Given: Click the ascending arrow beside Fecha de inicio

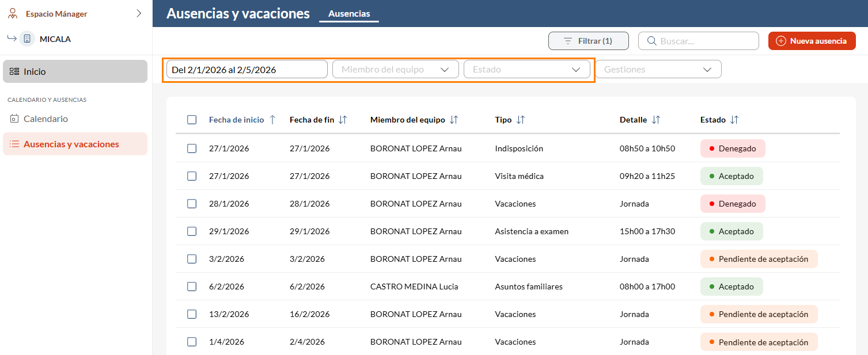Looking at the screenshot, I should click(x=272, y=120).
